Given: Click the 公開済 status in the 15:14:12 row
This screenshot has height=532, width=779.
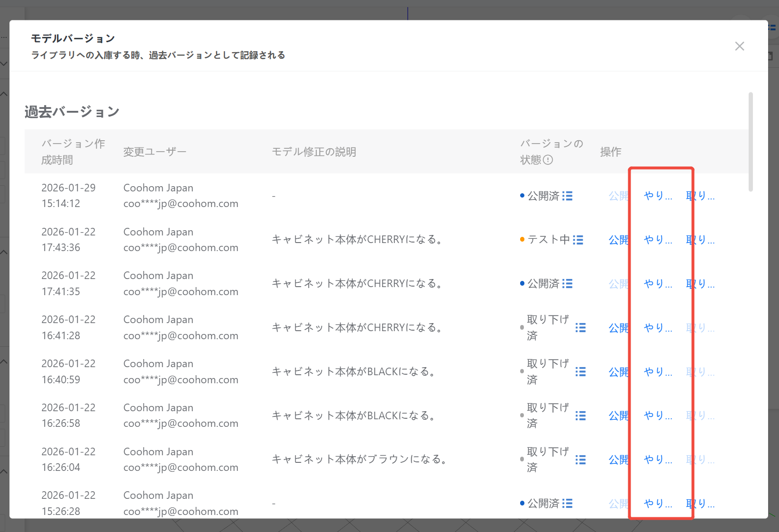Looking at the screenshot, I should click(x=543, y=196).
